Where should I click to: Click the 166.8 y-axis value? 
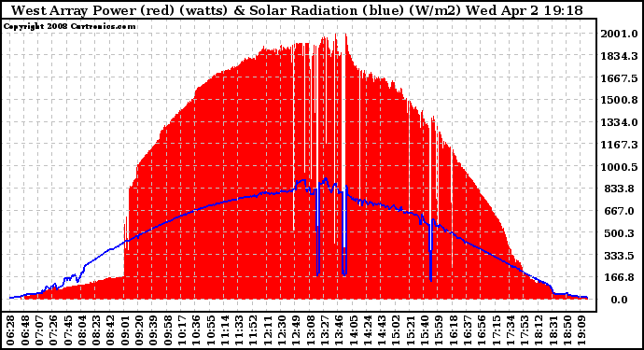pyautogui.click(x=621, y=277)
